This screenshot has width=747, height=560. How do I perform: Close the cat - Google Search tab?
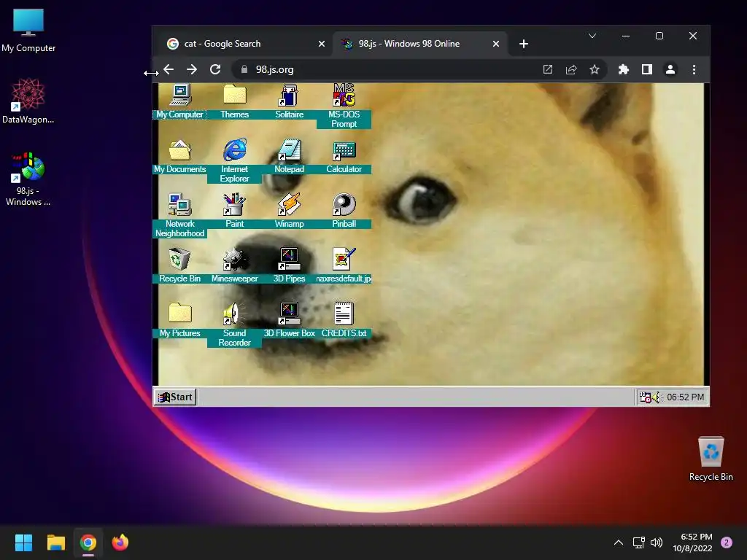pyautogui.click(x=322, y=44)
